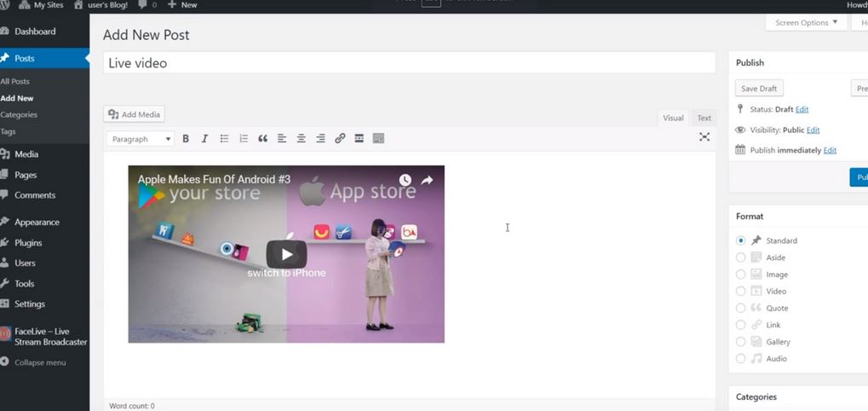Open Posts menu in sidebar

[x=44, y=58]
